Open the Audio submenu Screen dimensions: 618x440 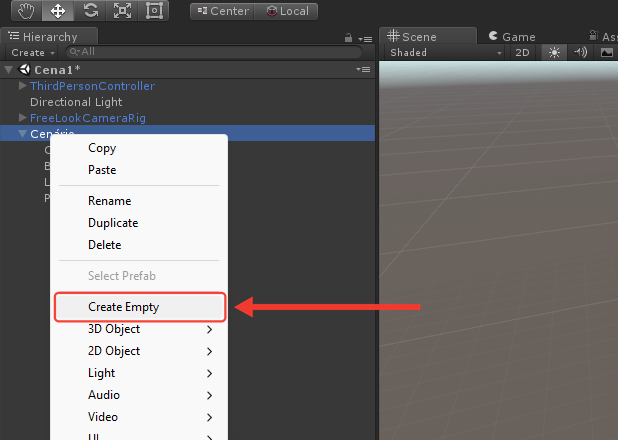[139, 395]
